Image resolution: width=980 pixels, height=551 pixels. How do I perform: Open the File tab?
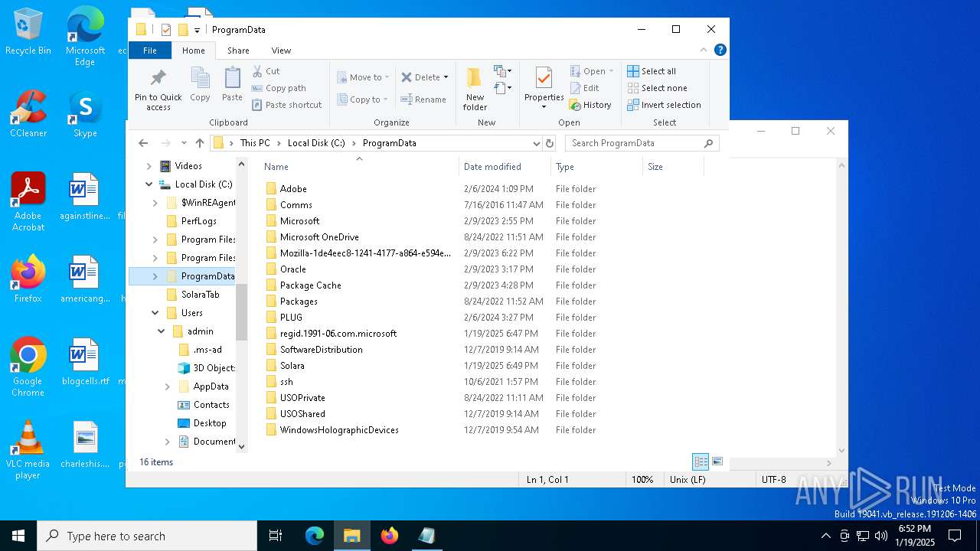150,51
